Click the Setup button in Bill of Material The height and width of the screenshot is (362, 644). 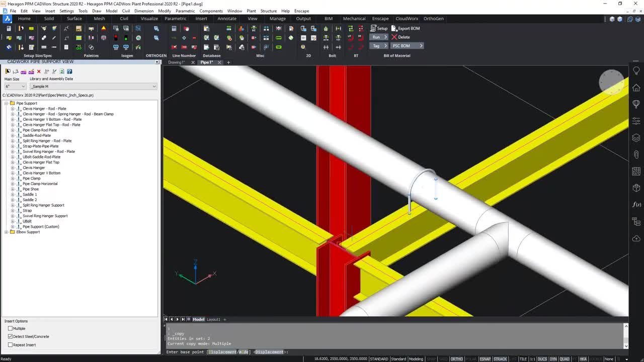pyautogui.click(x=379, y=28)
